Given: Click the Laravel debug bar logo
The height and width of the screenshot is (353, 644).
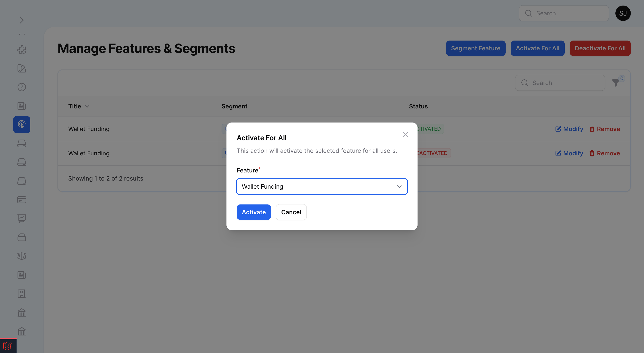Looking at the screenshot, I should click(x=8, y=346).
